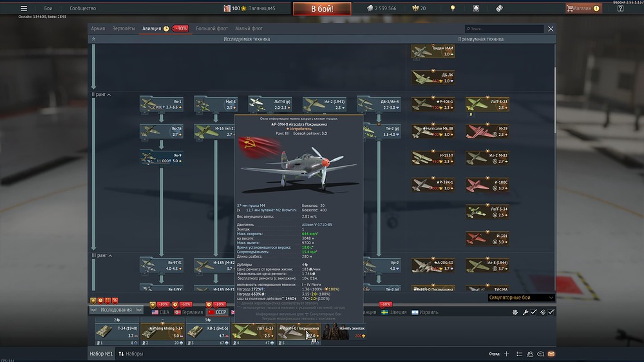Select the Як-9Т/К aircraft card
The image size is (644, 362).
point(162,265)
